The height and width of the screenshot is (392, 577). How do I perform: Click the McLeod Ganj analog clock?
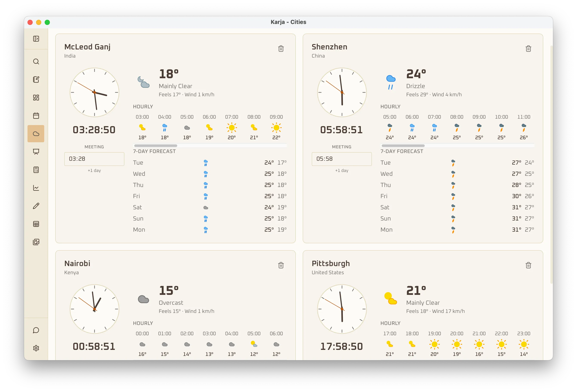click(x=94, y=92)
